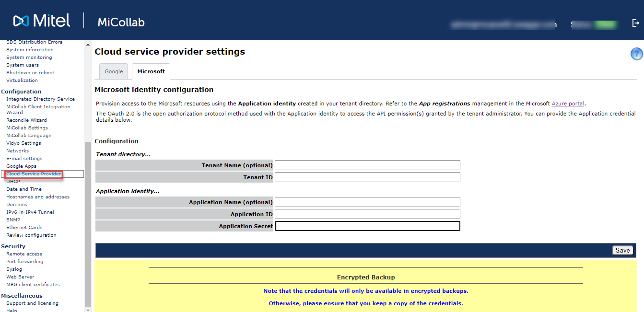Select Cloud Service Provider in the sidebar
Viewport: 644px width, 312px height.
pyautogui.click(x=34, y=173)
